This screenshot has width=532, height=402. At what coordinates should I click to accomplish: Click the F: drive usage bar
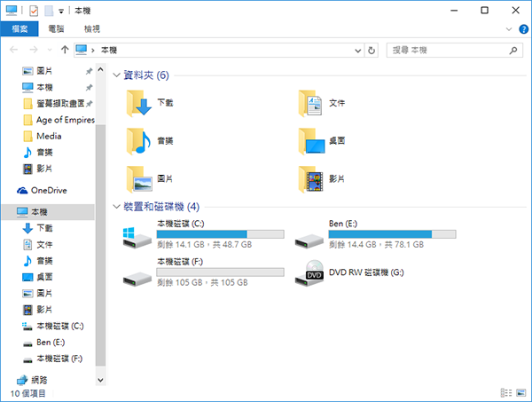[x=220, y=272]
